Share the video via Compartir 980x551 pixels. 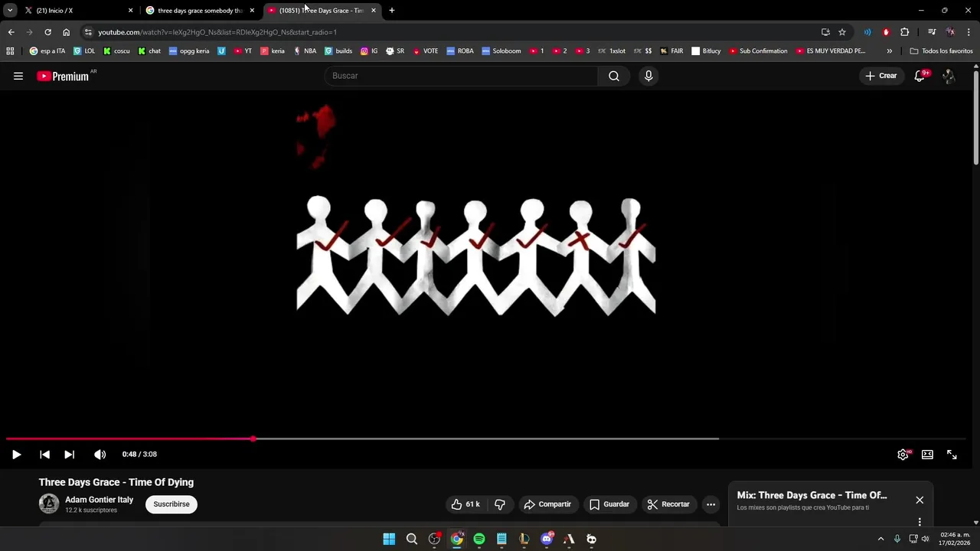547,504
